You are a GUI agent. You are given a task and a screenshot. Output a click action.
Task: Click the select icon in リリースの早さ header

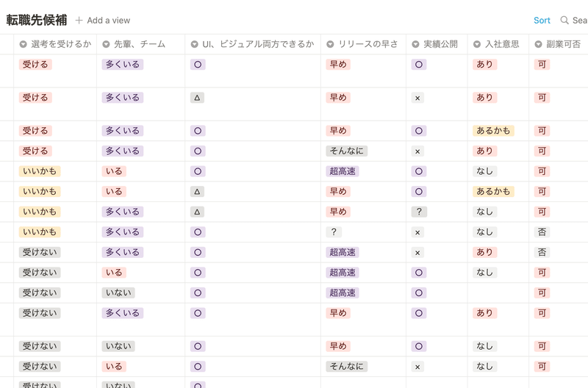click(330, 44)
